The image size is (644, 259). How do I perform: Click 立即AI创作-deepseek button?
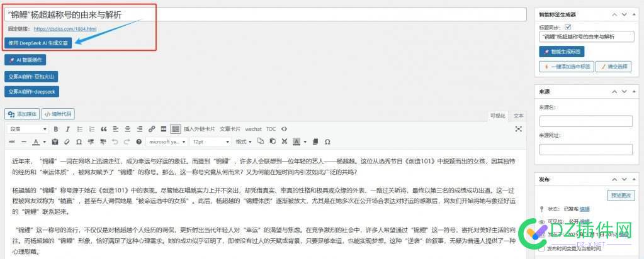click(x=31, y=92)
